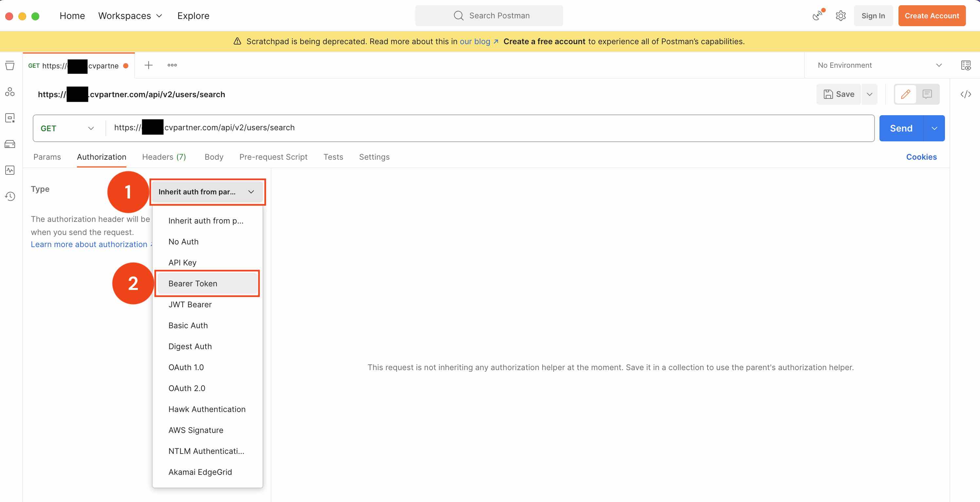Open the Collections sidebar icon
The height and width of the screenshot is (502, 980).
pyautogui.click(x=10, y=65)
